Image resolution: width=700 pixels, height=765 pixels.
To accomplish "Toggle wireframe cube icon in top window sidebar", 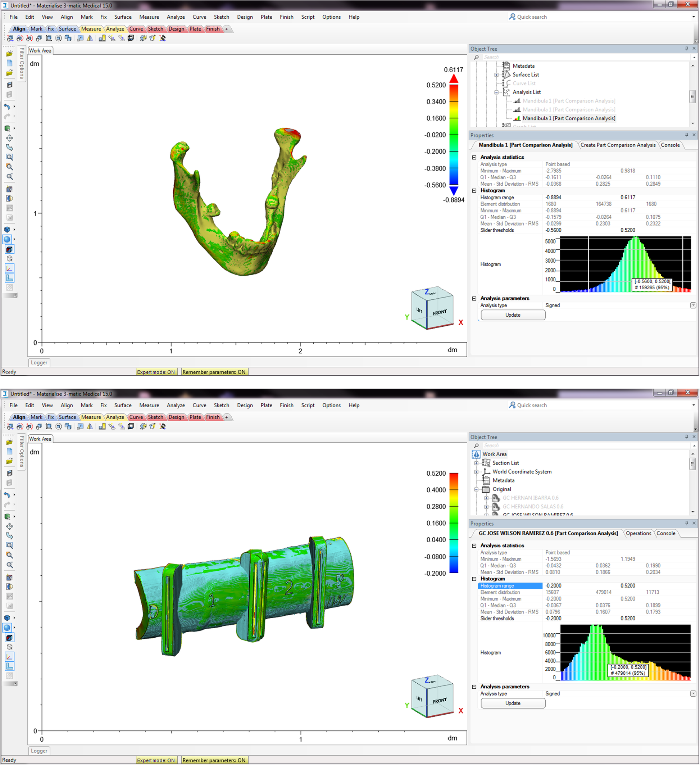I will (x=9, y=259).
